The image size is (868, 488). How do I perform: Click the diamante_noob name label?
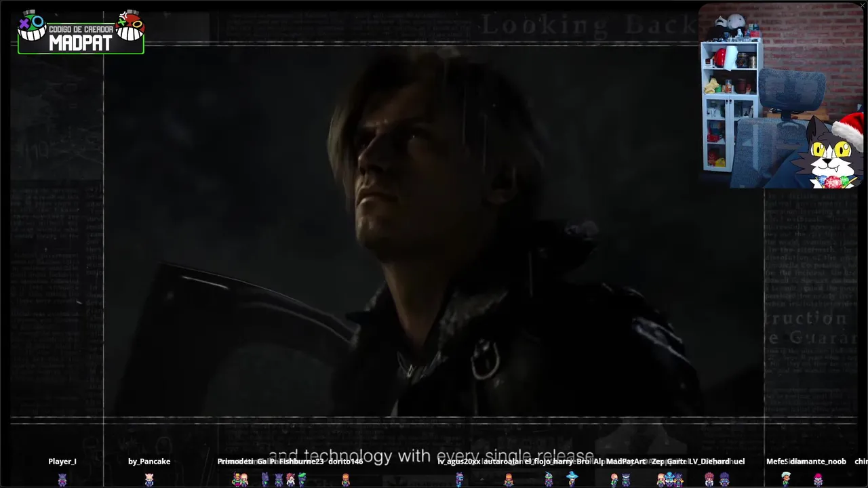[818, 462]
